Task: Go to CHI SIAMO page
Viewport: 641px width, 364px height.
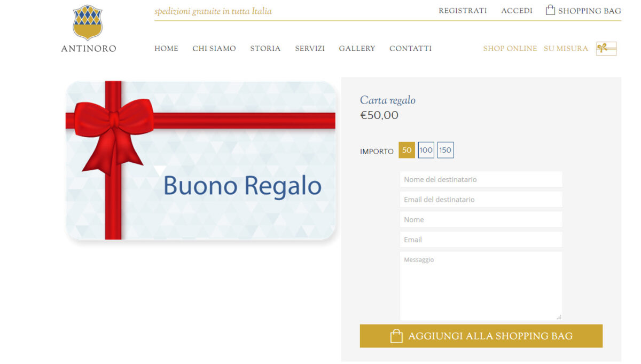Action: click(x=214, y=49)
